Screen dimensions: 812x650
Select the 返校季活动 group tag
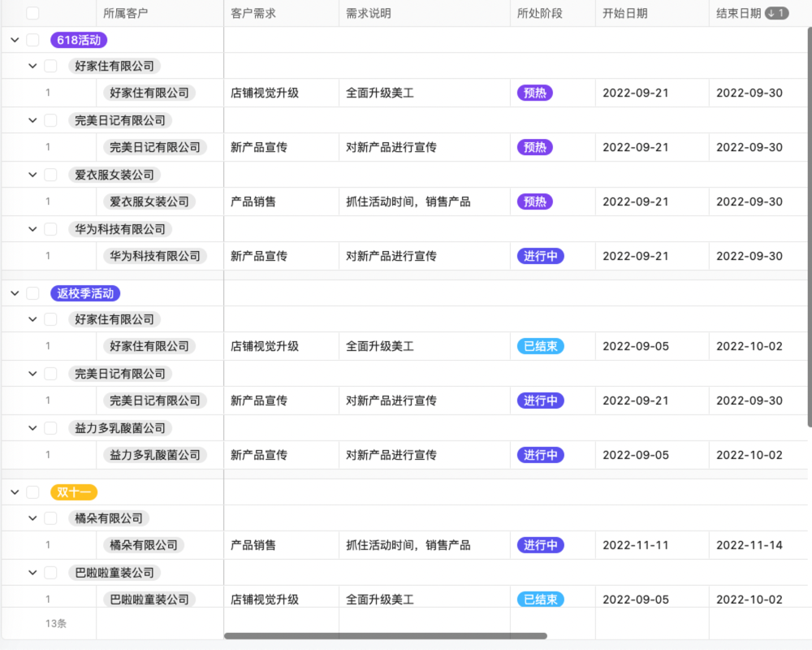click(84, 293)
